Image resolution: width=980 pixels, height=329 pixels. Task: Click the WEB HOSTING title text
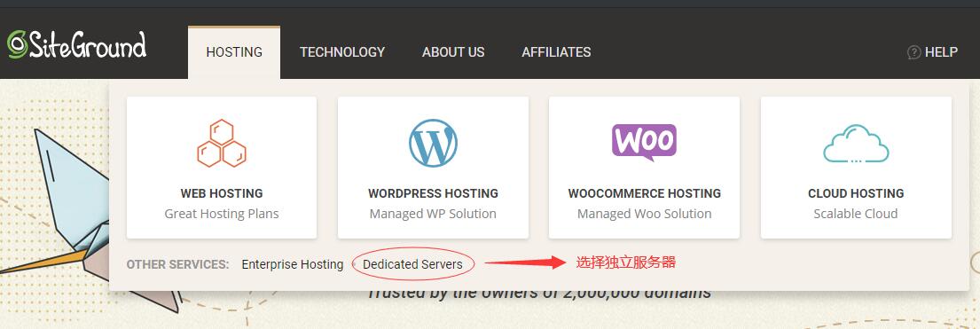(x=222, y=193)
